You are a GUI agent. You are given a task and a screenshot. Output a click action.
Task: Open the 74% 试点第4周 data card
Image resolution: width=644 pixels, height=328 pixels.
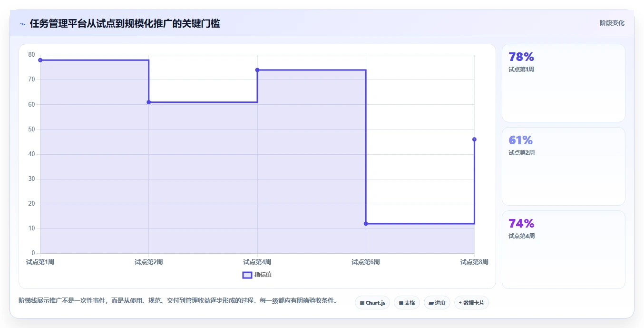coord(563,249)
